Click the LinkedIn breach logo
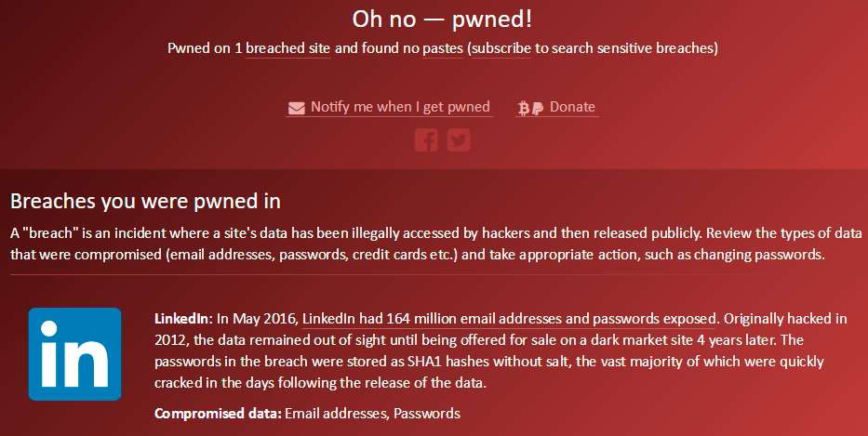The image size is (868, 436). (74, 354)
